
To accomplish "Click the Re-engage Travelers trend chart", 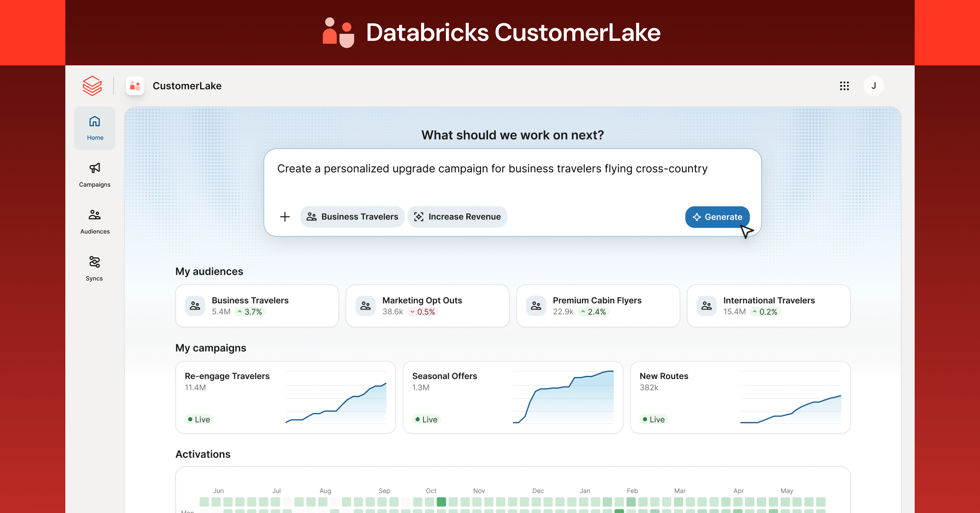I will 336,397.
